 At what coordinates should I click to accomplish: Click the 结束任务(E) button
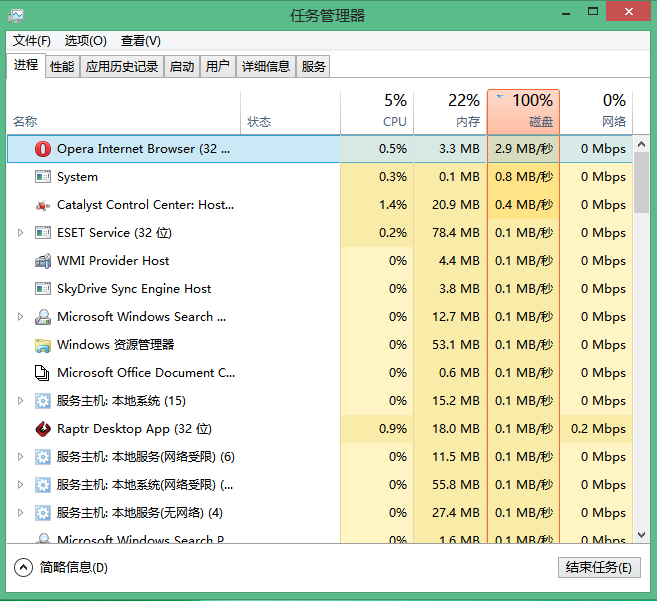click(599, 567)
